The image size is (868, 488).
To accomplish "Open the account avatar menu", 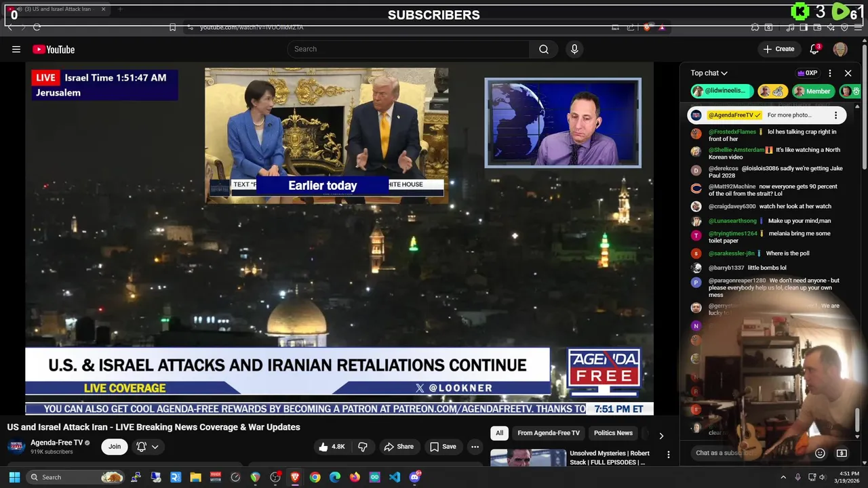I will pos(840,49).
